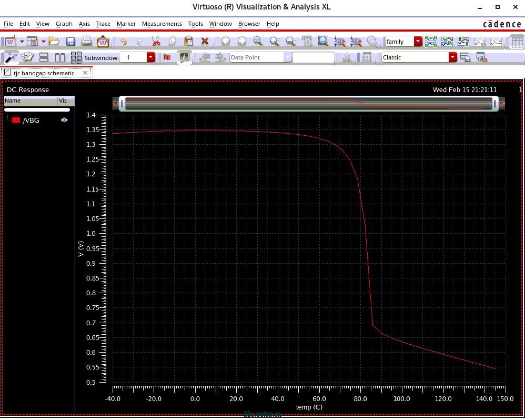Image resolution: width=525 pixels, height=420 pixels.
Task: Click the zoom out magnifier icon
Action: 290,42
